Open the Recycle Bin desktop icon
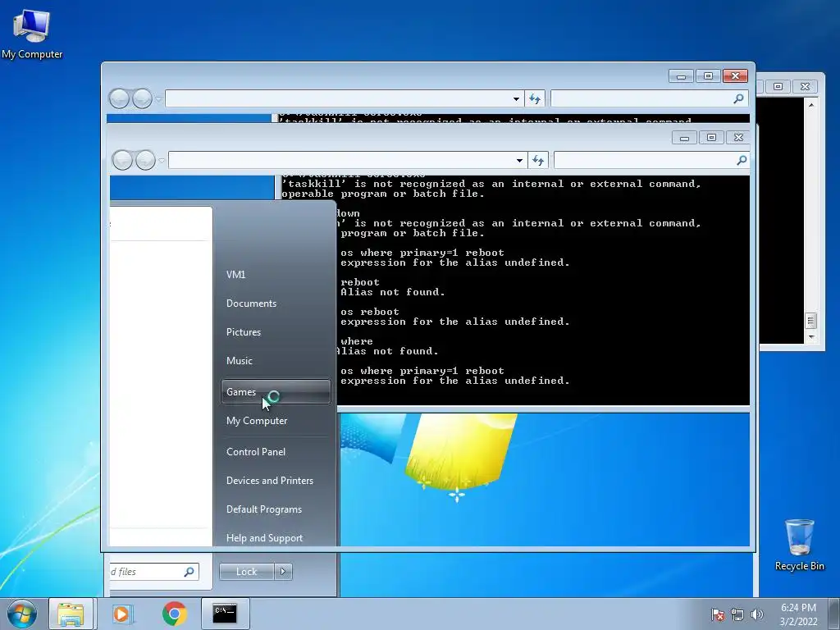This screenshot has width=840, height=630. pyautogui.click(x=799, y=545)
